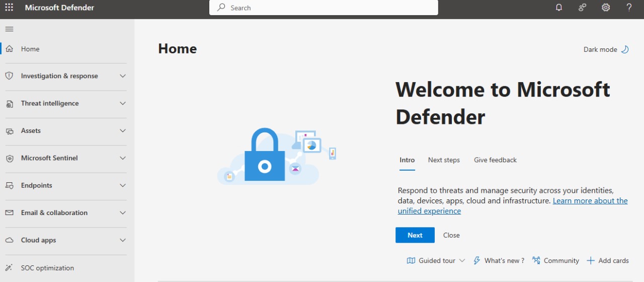Open the settings gear icon
Viewport: 644px width, 282px height.
pyautogui.click(x=606, y=8)
